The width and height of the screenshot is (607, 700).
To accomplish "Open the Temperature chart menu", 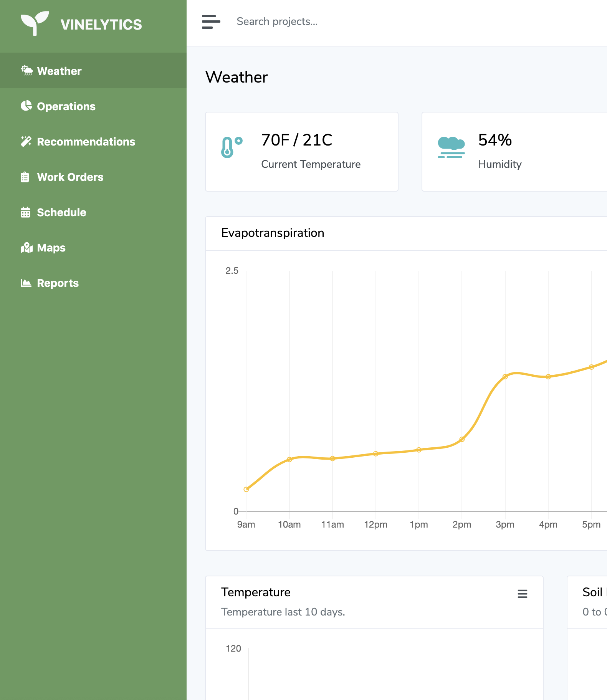I will (x=522, y=594).
